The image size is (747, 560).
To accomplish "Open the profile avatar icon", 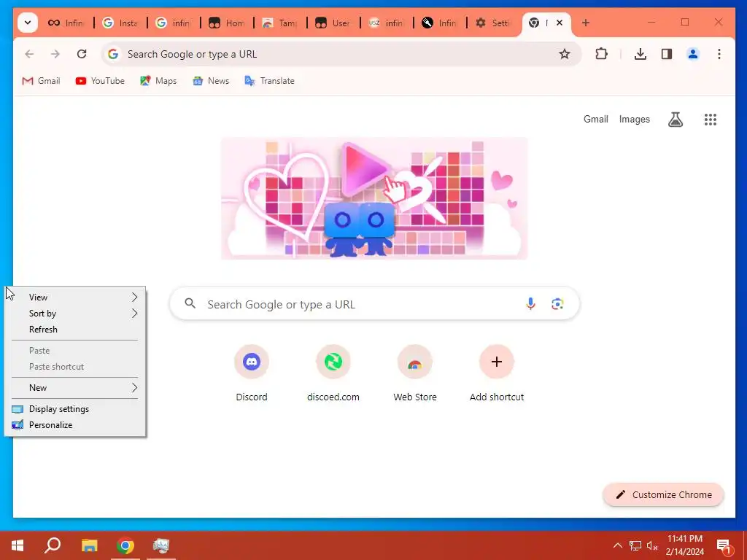I will (693, 54).
